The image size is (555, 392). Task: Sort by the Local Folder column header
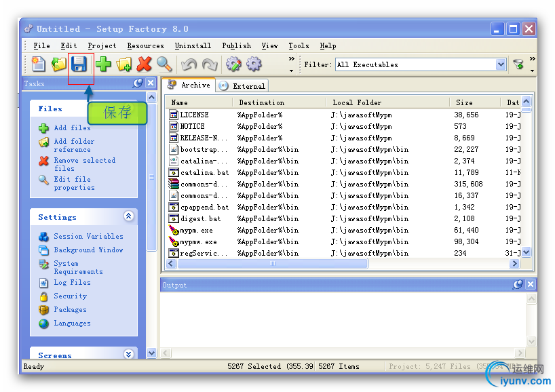coord(388,102)
